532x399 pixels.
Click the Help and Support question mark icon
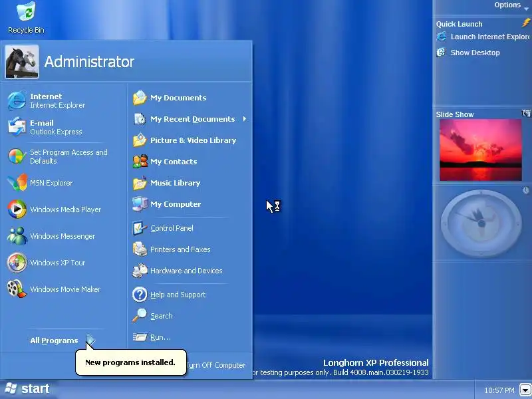(140, 295)
